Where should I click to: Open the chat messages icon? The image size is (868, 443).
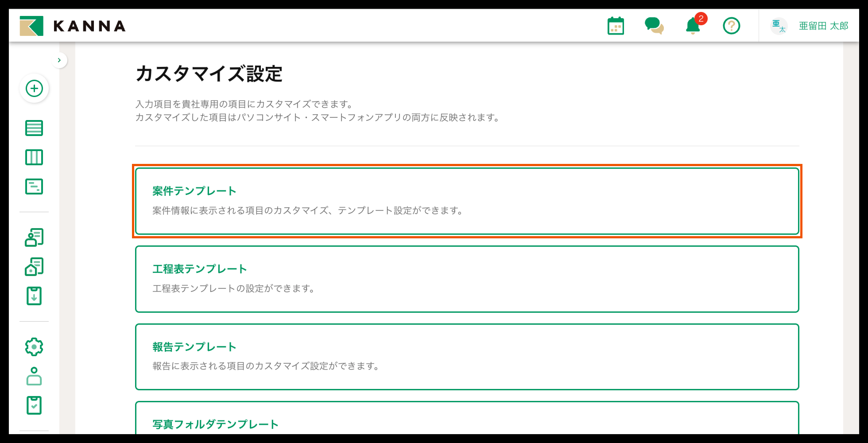click(x=654, y=26)
